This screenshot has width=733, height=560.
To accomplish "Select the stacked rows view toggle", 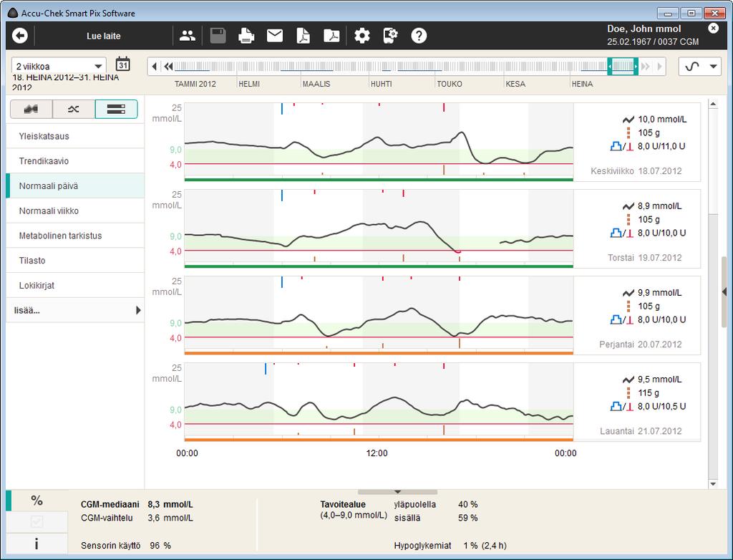I will pos(117,109).
